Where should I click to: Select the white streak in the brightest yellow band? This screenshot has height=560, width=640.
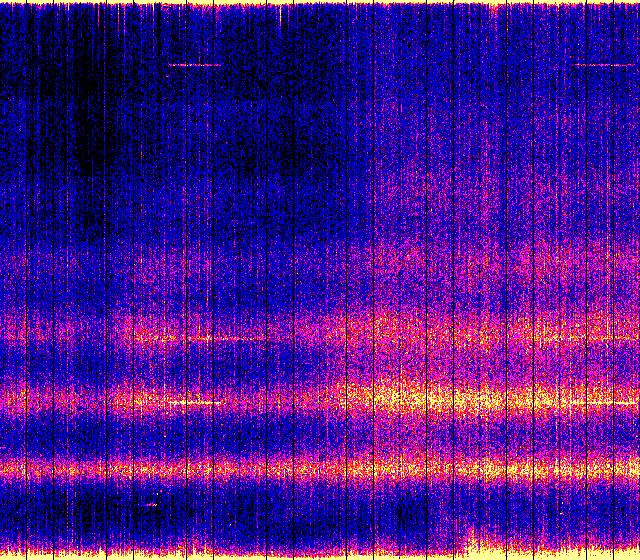pos(192,403)
